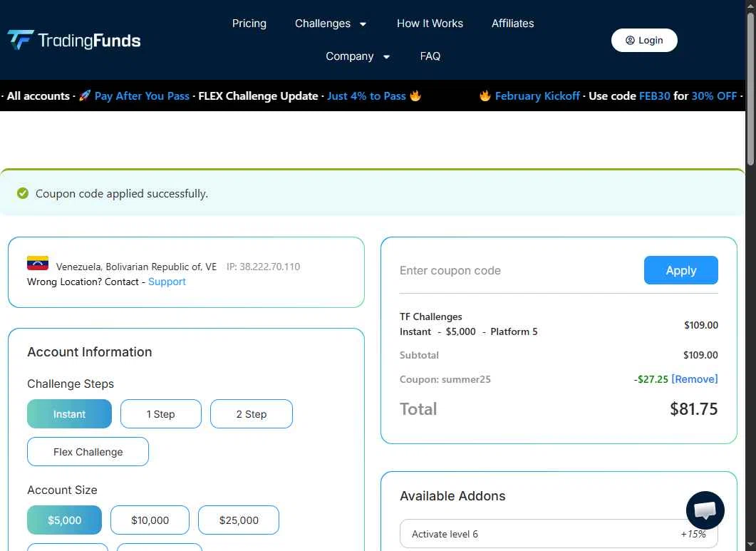Click the Instant - $5,000 - Platform 5 line
The height and width of the screenshot is (551, 756).
[x=469, y=331]
